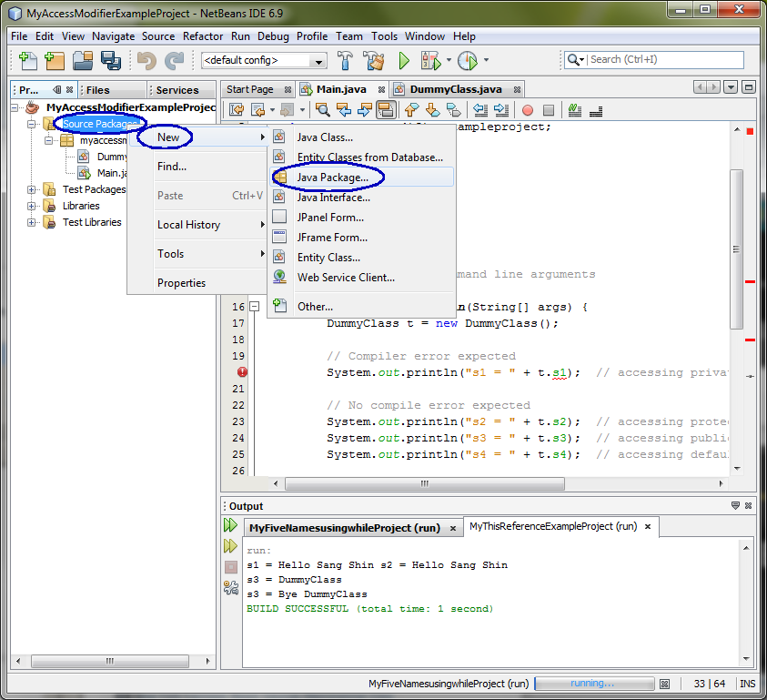Click the Search (Ctrl+I) field
Image resolution: width=767 pixels, height=700 pixels.
click(665, 60)
